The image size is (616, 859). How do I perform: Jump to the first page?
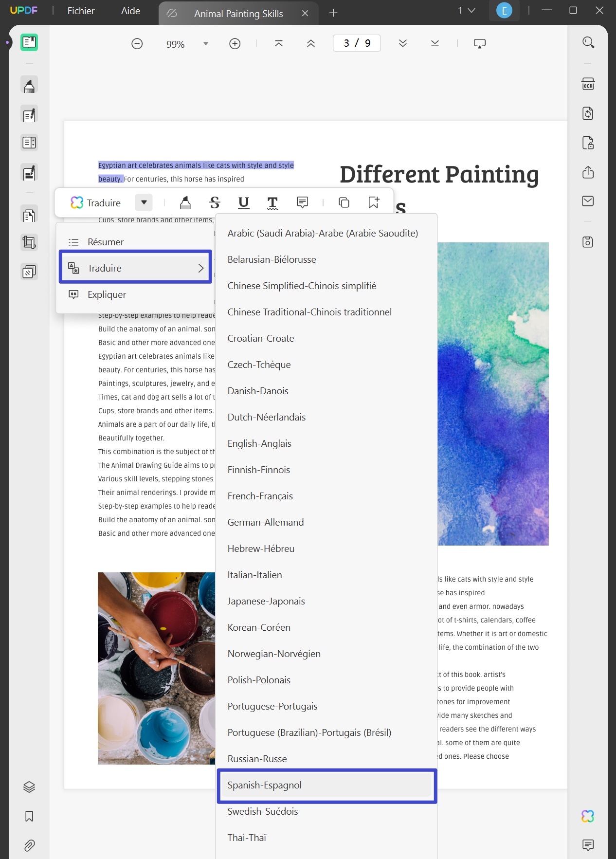point(279,44)
